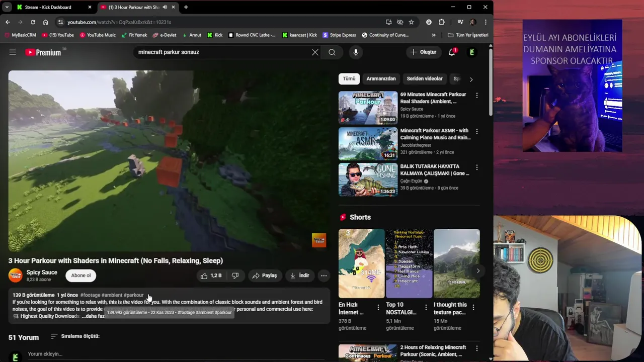Image resolution: width=644 pixels, height=362 pixels.
Task: Mute the YouTube tab audio icon
Action: click(x=165, y=7)
